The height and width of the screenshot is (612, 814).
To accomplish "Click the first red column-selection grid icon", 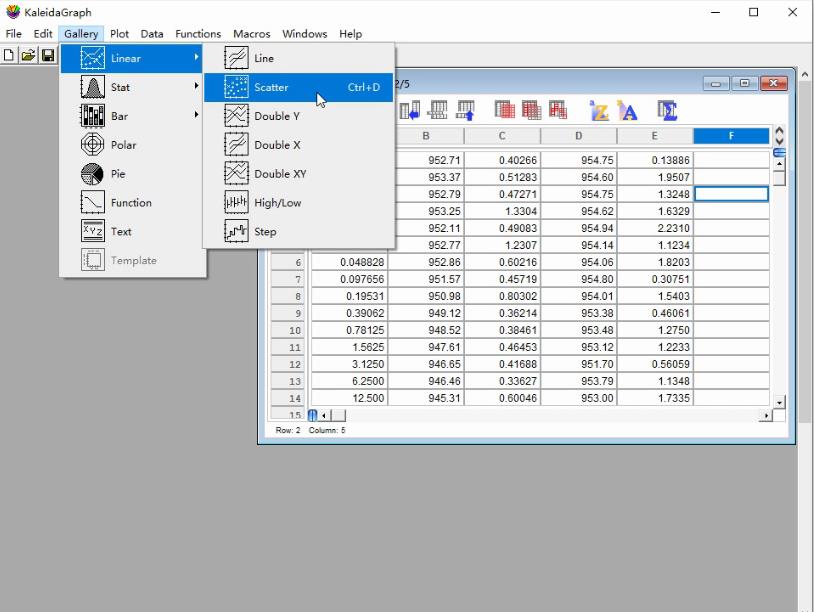I will 504,110.
